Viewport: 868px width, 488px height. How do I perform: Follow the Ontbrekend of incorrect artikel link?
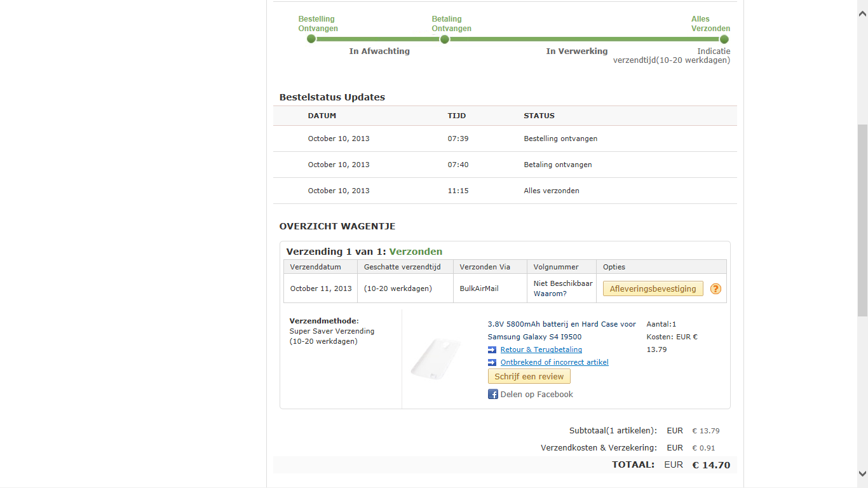point(554,362)
